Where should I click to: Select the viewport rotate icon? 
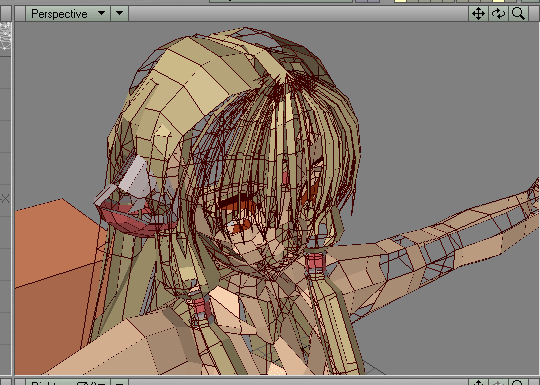498,14
